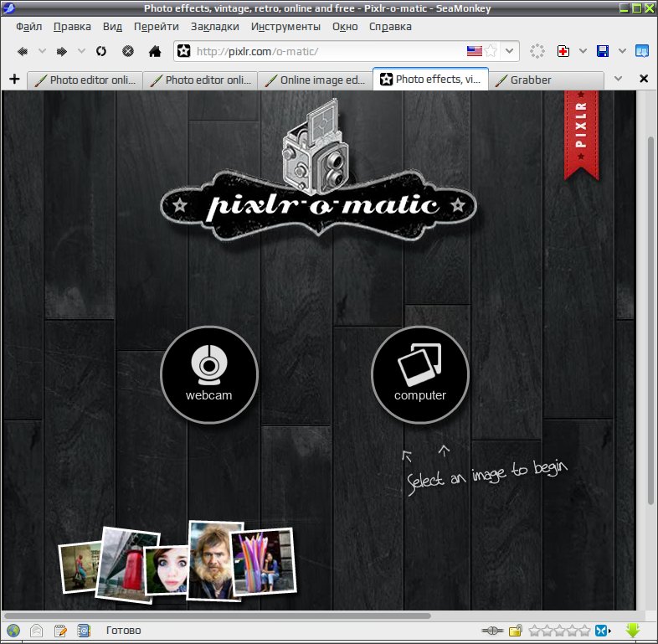Click the Готово status text
Viewport: 658px width, 644px height.
(123, 630)
